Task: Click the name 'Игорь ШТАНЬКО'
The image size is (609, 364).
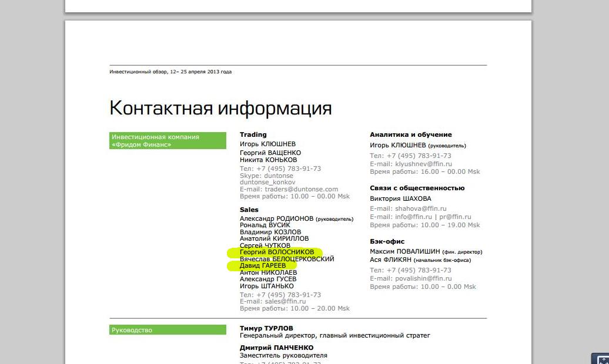Action: point(267,286)
